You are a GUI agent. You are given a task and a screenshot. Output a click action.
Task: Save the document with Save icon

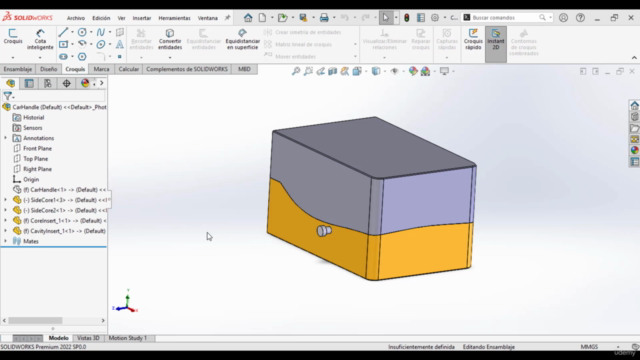click(303, 18)
